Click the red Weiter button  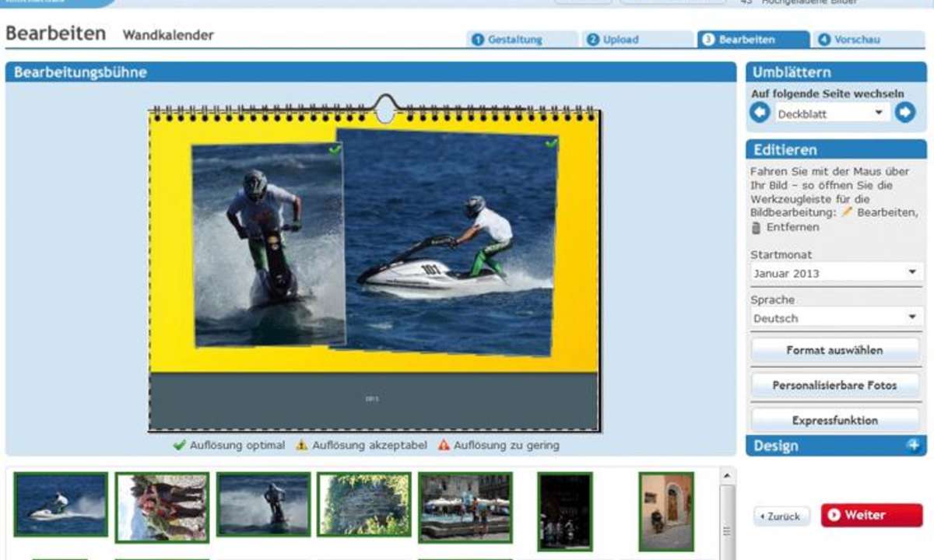click(871, 515)
